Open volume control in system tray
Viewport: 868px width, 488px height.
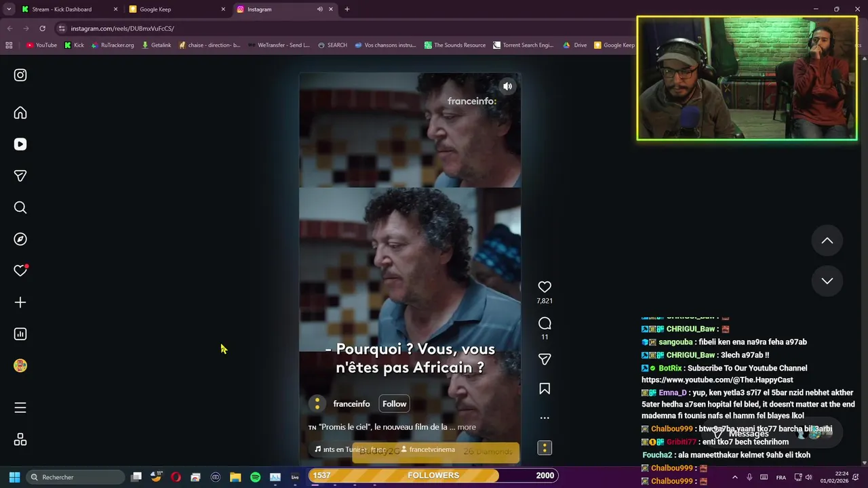click(808, 477)
